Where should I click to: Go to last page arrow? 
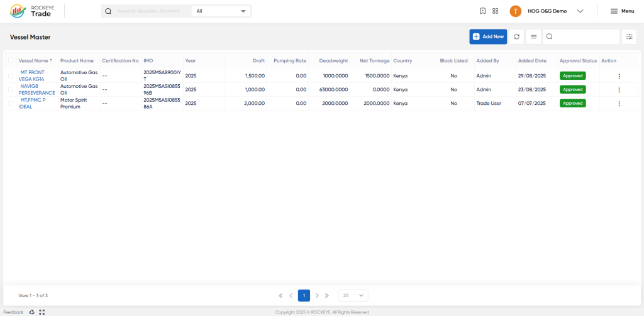(x=327, y=295)
